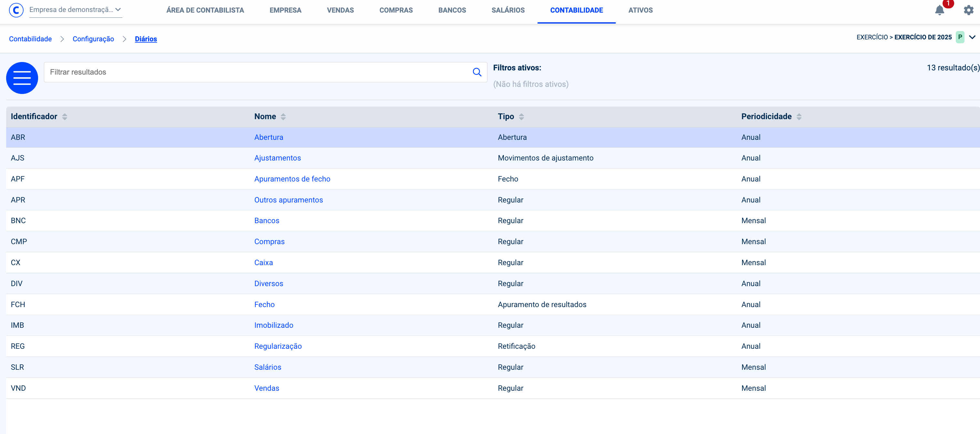Open the Regularização journal link
The image size is (980, 434).
click(278, 346)
